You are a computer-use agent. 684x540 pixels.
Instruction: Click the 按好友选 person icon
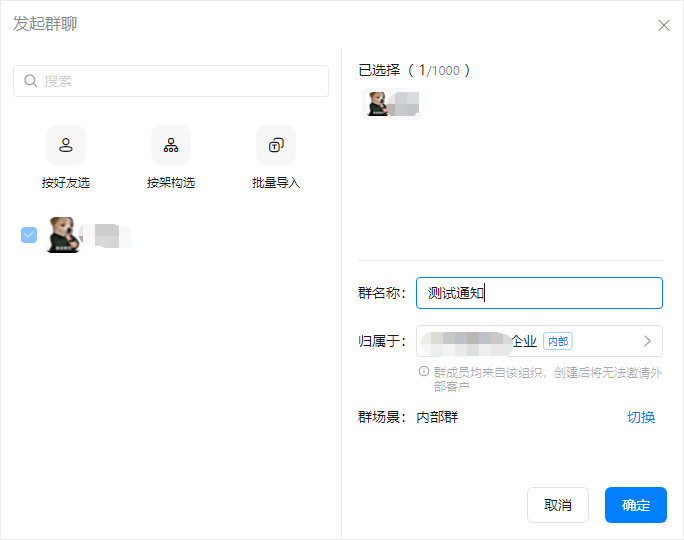[66, 145]
